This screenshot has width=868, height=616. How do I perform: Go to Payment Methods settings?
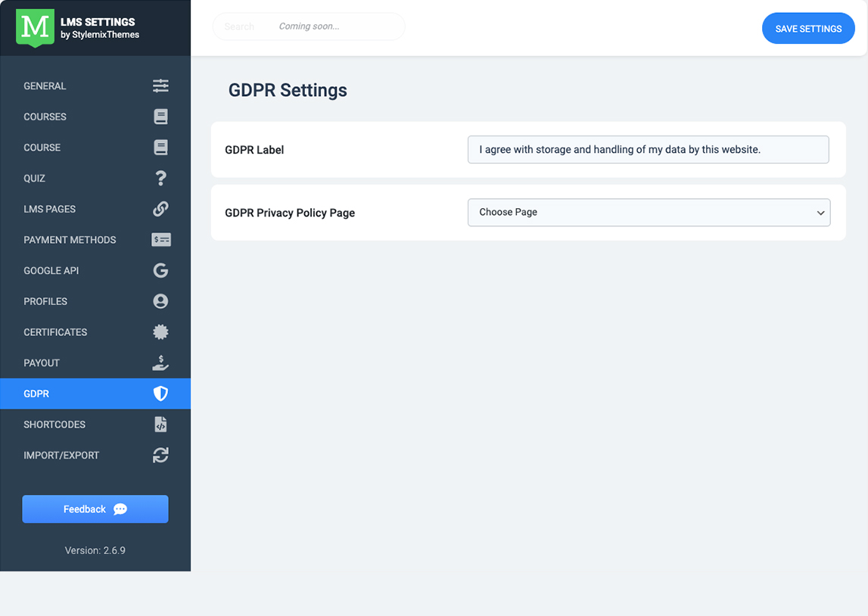(x=70, y=240)
